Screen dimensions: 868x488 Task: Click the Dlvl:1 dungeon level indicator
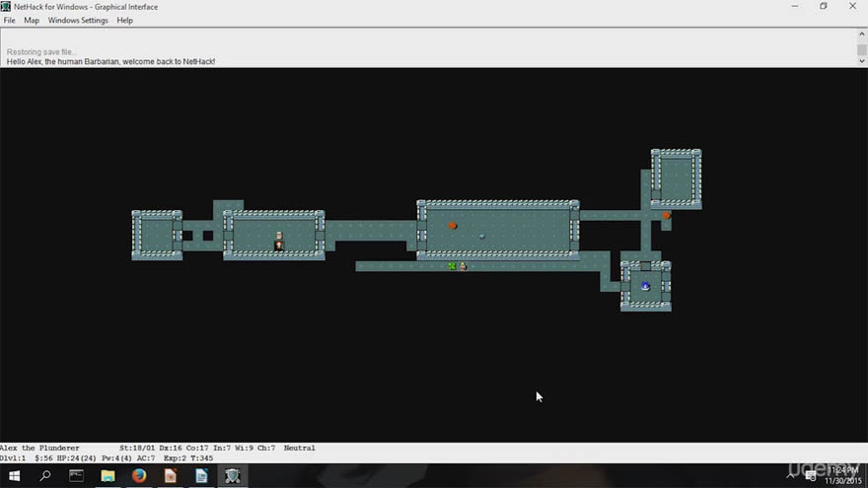coord(13,458)
